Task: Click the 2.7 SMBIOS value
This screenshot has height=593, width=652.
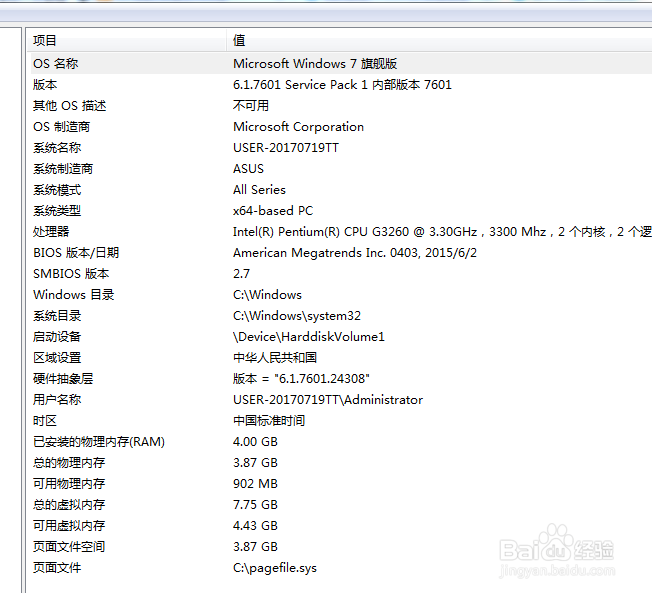Action: 241,274
